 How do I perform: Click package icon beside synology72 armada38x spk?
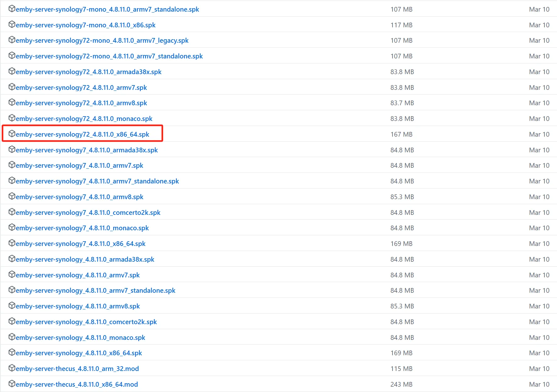point(12,71)
